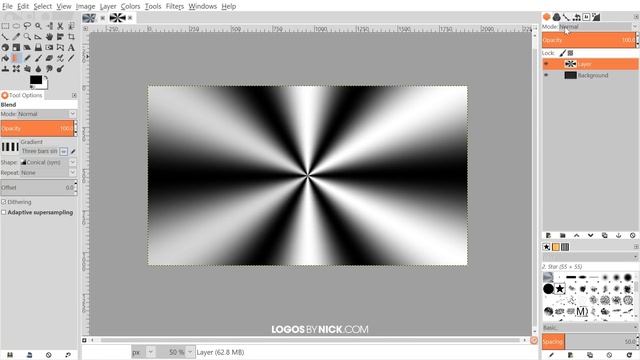640x360 pixels.
Task: Select the Smudge tool
Action: point(49,69)
